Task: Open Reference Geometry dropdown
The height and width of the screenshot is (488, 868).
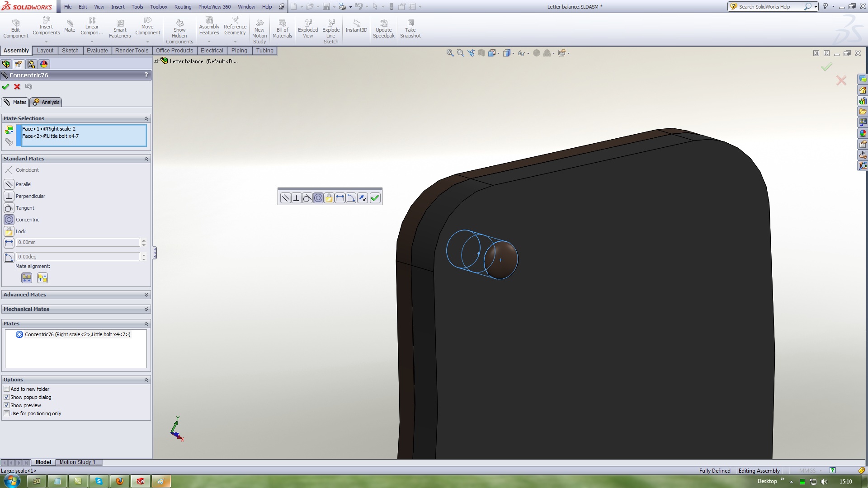Action: 235,42
